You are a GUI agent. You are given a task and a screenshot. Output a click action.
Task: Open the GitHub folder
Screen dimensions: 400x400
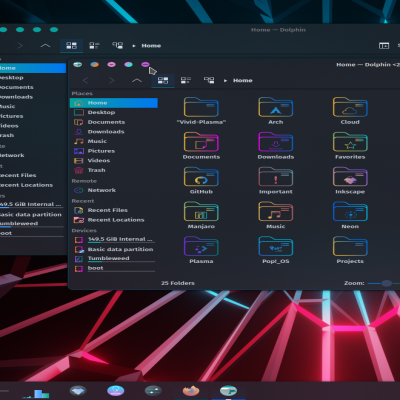pyautogui.click(x=201, y=180)
